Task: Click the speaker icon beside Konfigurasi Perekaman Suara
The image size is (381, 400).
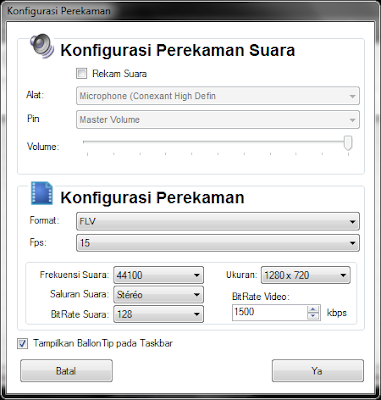Action: click(42, 47)
